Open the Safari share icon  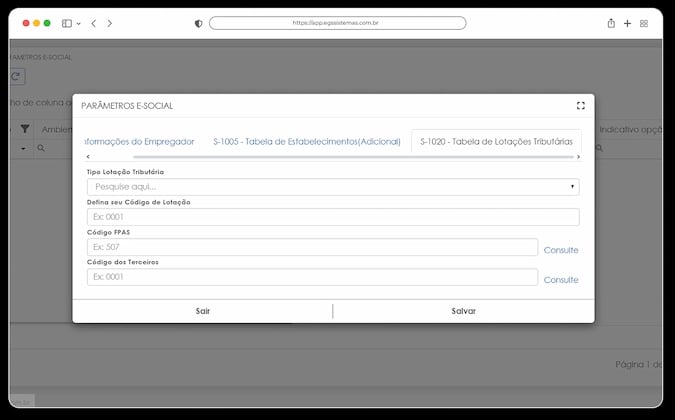point(611,23)
